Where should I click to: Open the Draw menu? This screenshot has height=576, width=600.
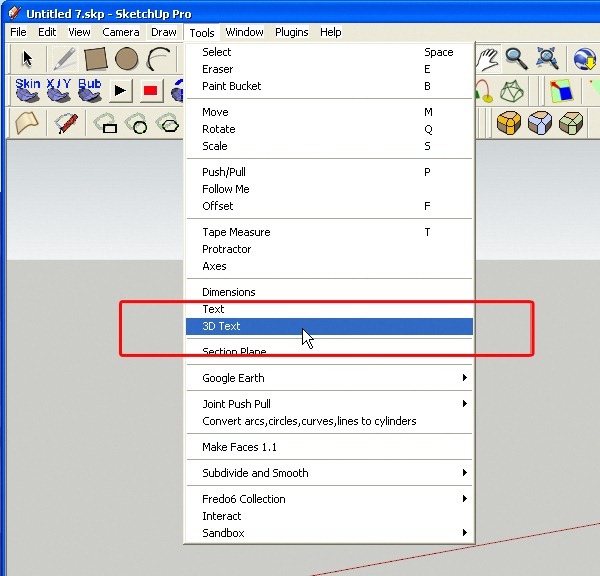164,32
